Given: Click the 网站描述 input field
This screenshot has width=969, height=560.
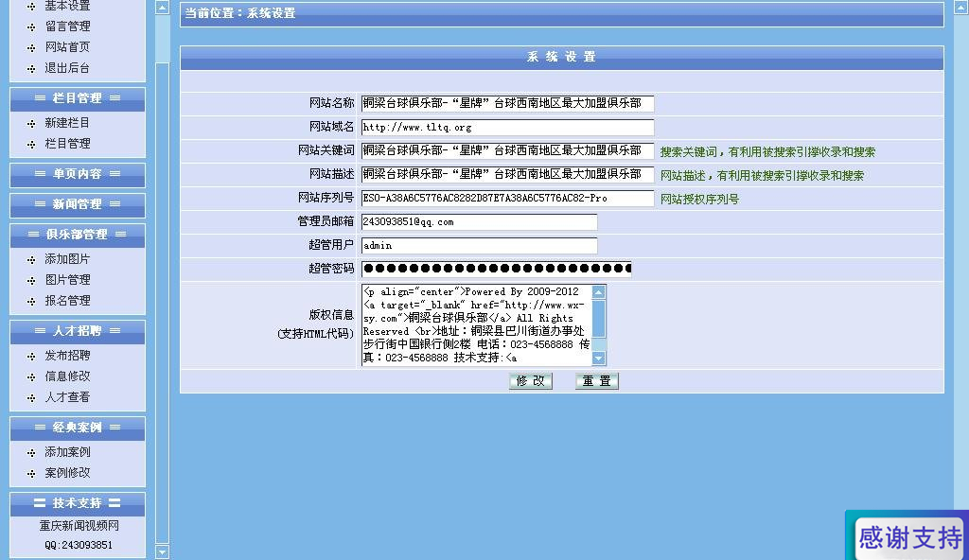Looking at the screenshot, I should pos(507,174).
